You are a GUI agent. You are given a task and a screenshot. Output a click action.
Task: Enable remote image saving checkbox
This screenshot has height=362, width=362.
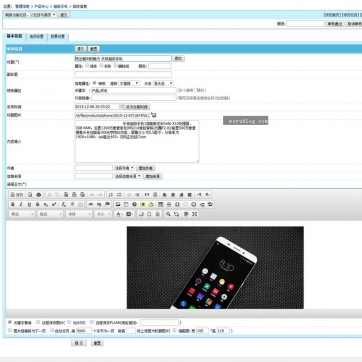tap(38, 322)
